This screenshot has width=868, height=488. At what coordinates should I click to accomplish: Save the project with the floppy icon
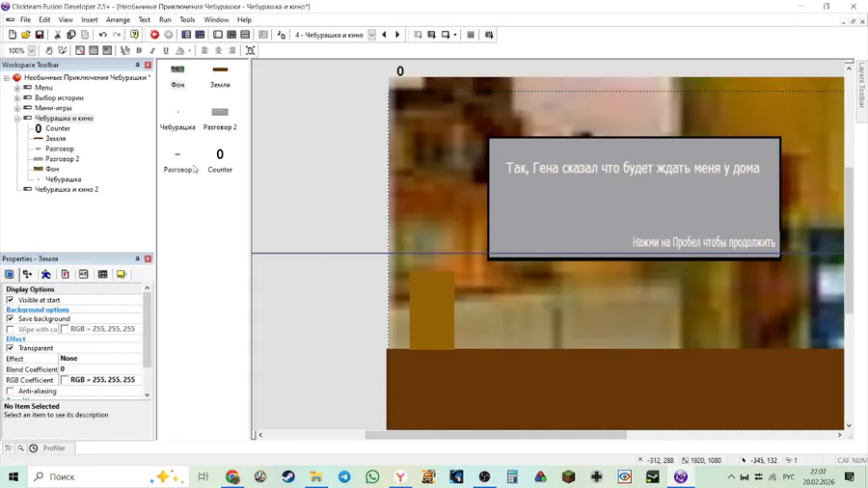40,35
